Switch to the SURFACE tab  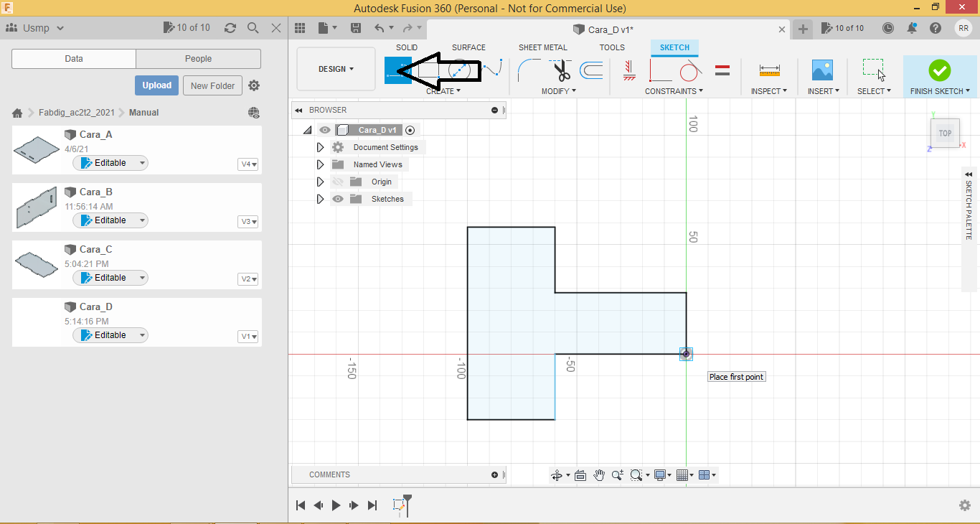tap(468, 47)
